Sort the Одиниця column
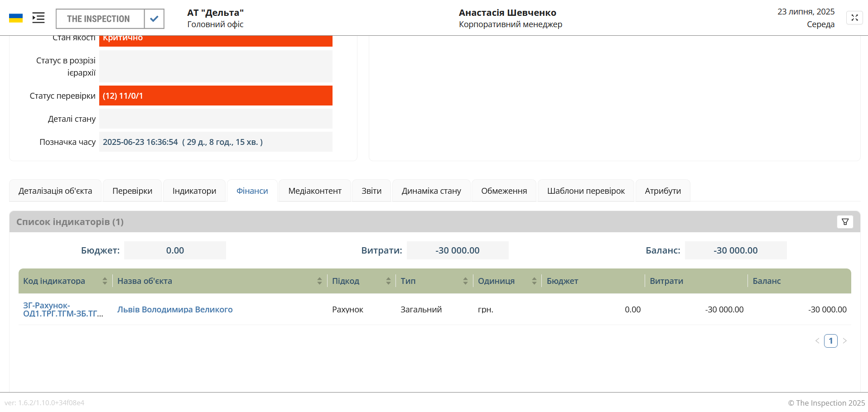The width and height of the screenshot is (868, 412). pyautogui.click(x=535, y=281)
